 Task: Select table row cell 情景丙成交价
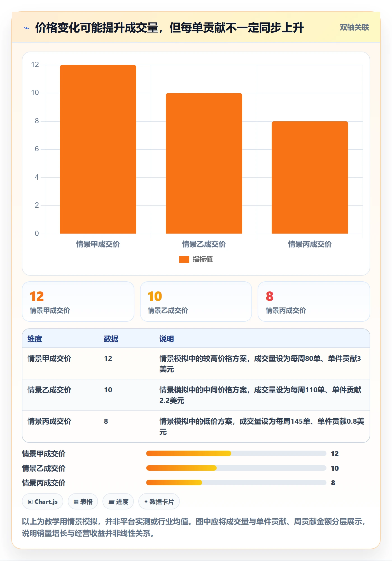(49, 421)
